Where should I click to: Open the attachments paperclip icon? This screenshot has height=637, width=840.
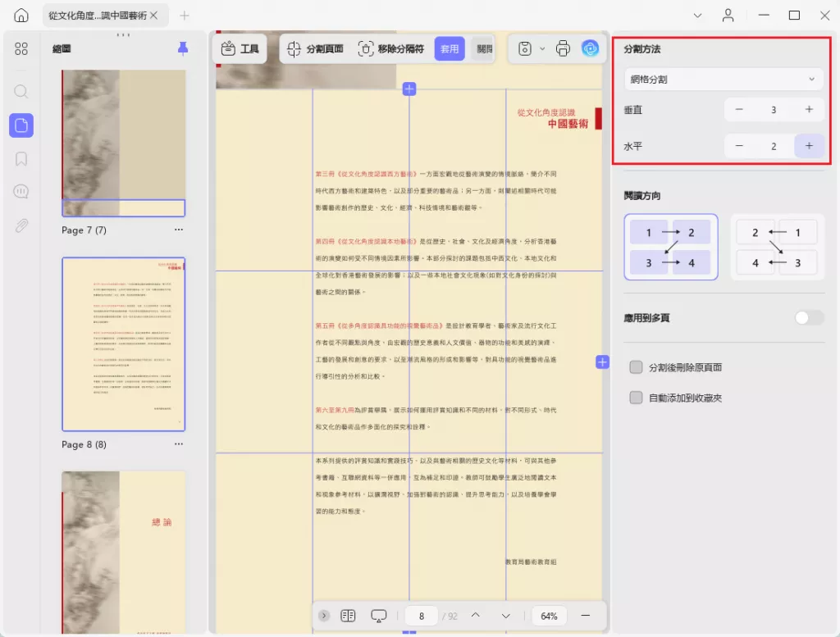[x=21, y=225]
